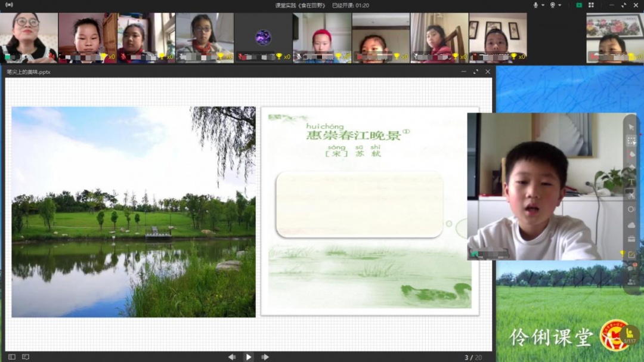
Task: Click the purple avatar participant tile
Action: (263, 38)
